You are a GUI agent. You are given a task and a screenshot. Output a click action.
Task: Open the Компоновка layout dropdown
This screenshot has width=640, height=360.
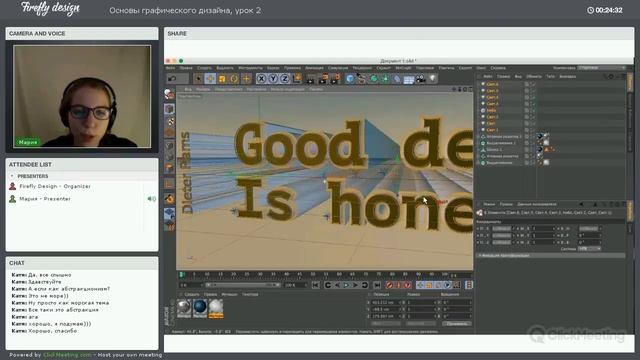(x=602, y=68)
